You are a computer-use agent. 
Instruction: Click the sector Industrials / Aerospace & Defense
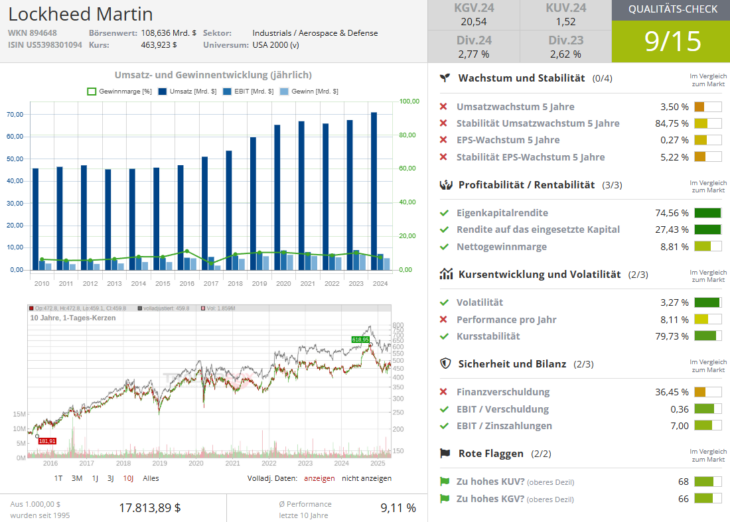click(x=315, y=33)
